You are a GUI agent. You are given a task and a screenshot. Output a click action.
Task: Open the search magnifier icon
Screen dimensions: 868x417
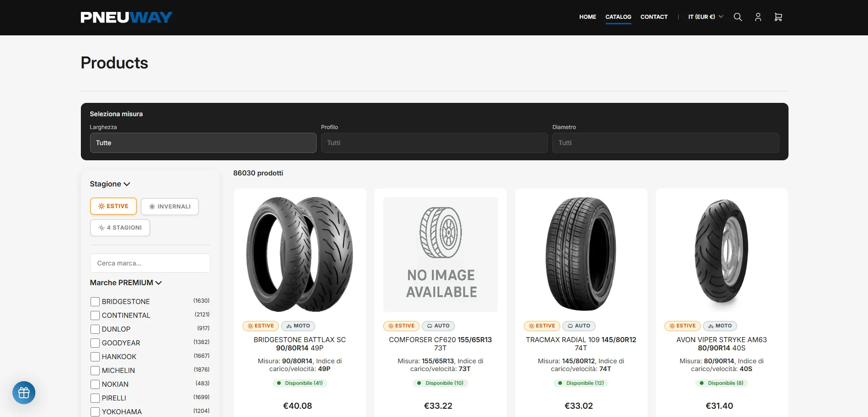pyautogui.click(x=738, y=17)
